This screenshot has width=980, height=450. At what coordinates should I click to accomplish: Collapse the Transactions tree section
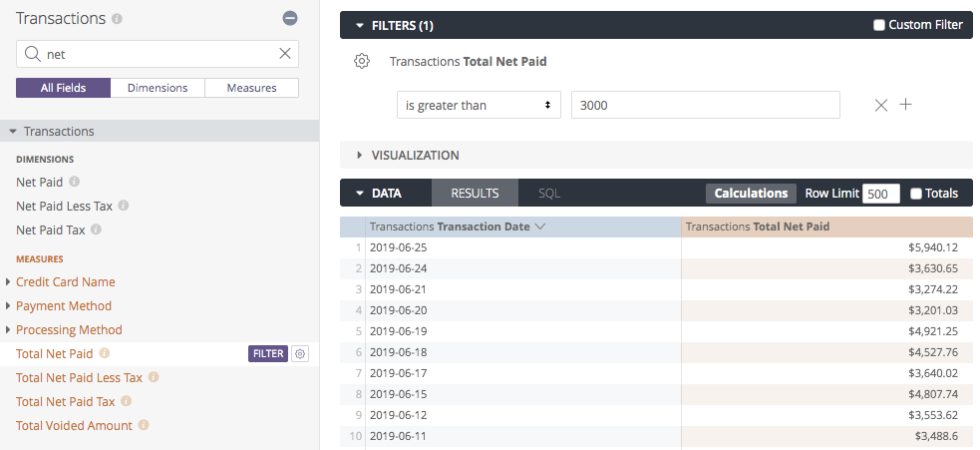[12, 131]
